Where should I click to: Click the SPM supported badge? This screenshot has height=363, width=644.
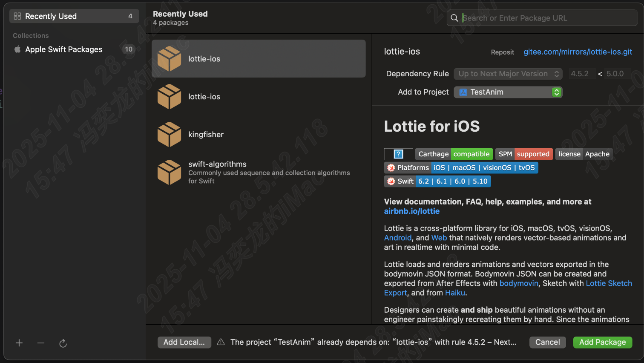point(524,154)
